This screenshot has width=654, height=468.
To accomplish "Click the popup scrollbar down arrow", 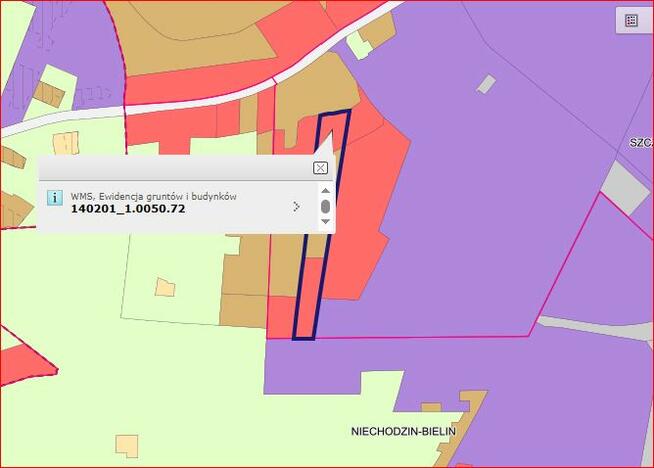I will 325,221.
